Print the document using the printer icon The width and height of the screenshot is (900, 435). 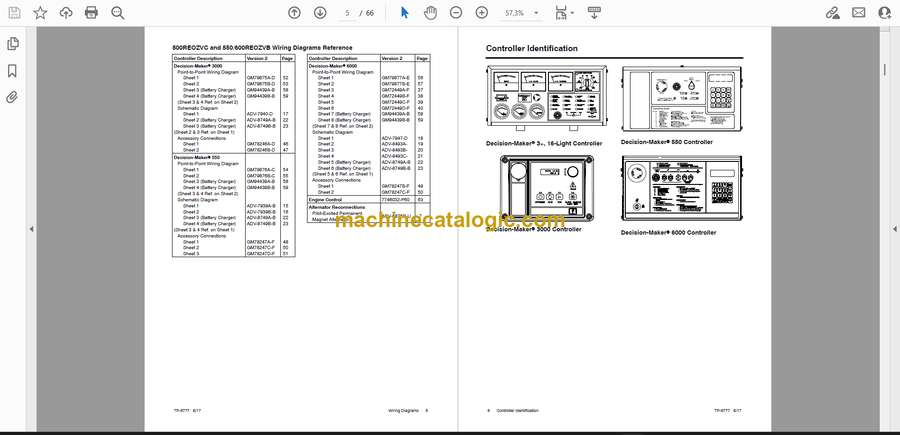coord(91,13)
